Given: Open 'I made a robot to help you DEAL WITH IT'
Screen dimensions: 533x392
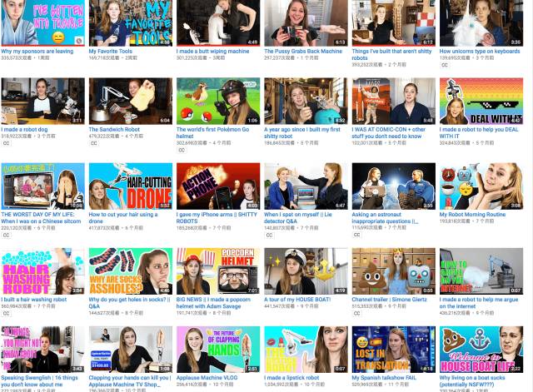Looking at the screenshot, I should coord(479,133).
